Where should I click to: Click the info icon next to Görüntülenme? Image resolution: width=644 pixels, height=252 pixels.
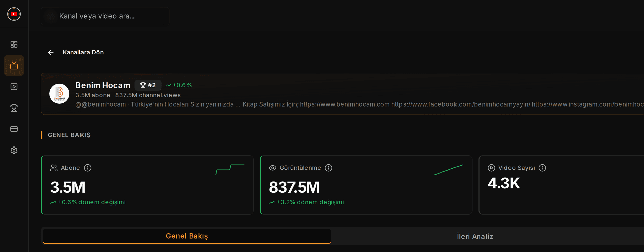[x=329, y=168]
